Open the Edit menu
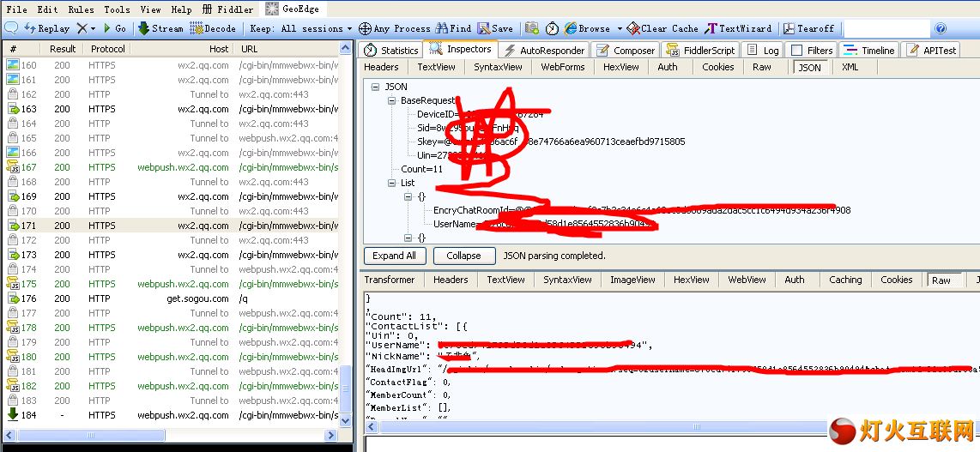 (47, 9)
